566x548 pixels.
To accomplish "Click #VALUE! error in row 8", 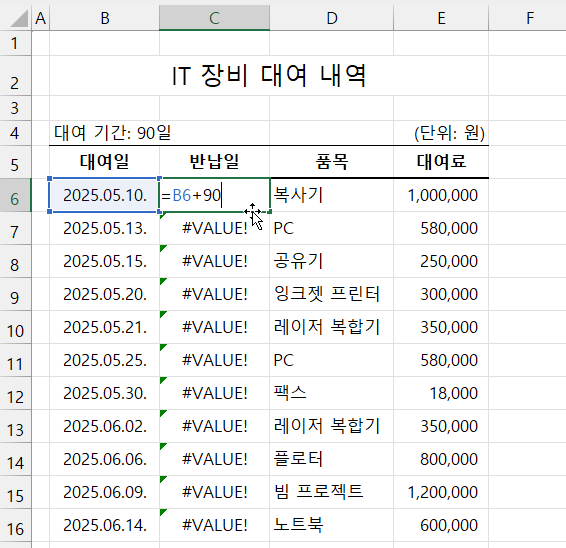I will coord(214,261).
